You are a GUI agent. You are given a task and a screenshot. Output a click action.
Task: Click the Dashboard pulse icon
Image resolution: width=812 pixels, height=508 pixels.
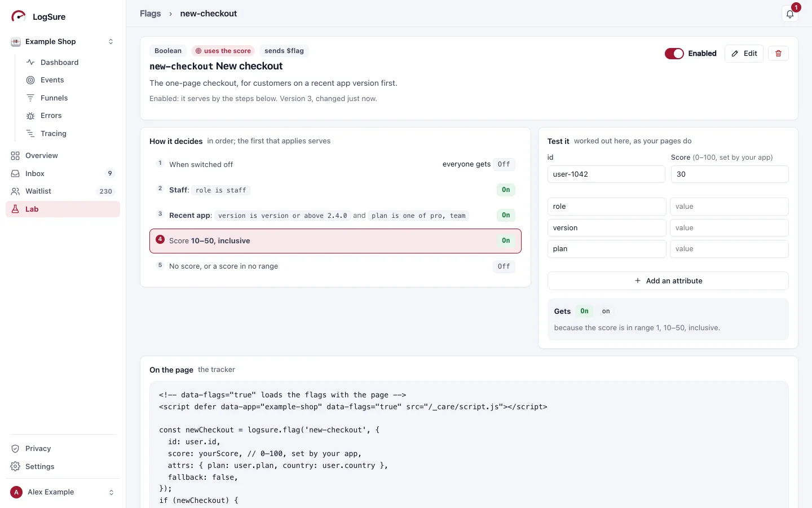tap(30, 62)
